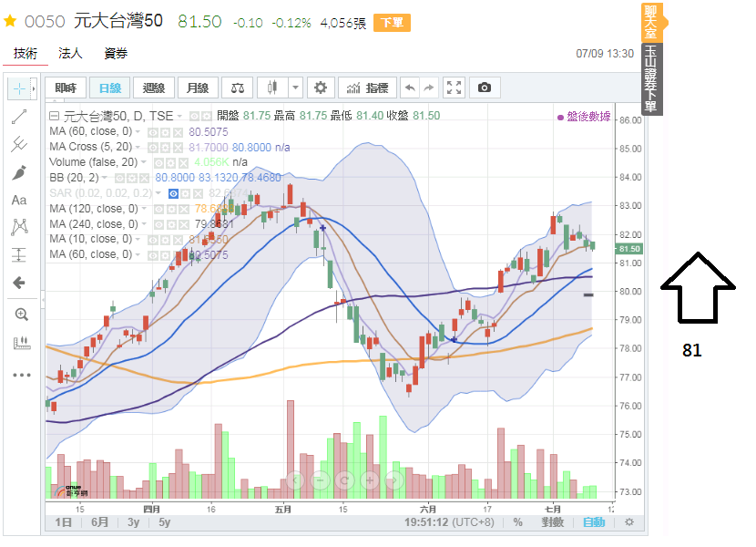Click the camera snapshot icon
Image resolution: width=756 pixels, height=547 pixels.
[x=485, y=88]
